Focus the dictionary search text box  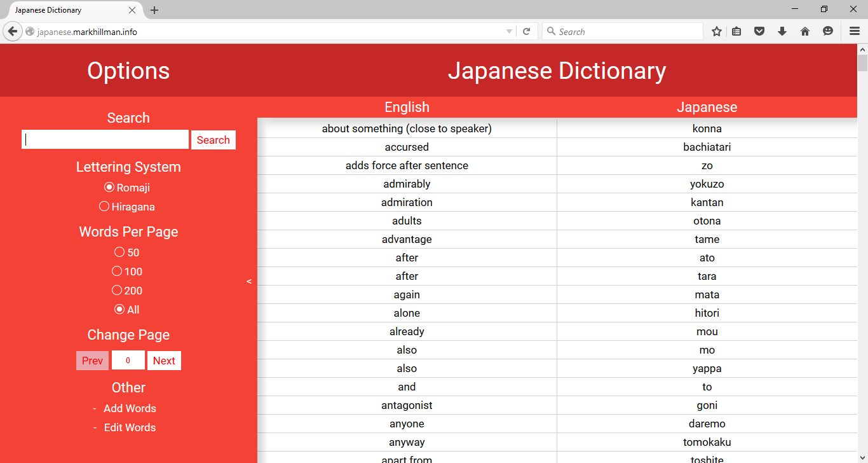pyautogui.click(x=105, y=140)
